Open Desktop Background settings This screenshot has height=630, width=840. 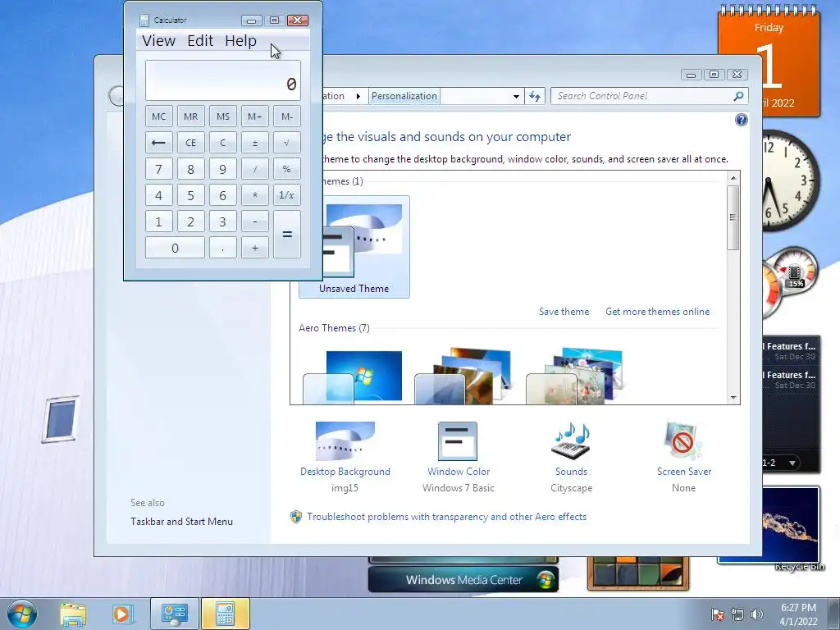coord(345,457)
